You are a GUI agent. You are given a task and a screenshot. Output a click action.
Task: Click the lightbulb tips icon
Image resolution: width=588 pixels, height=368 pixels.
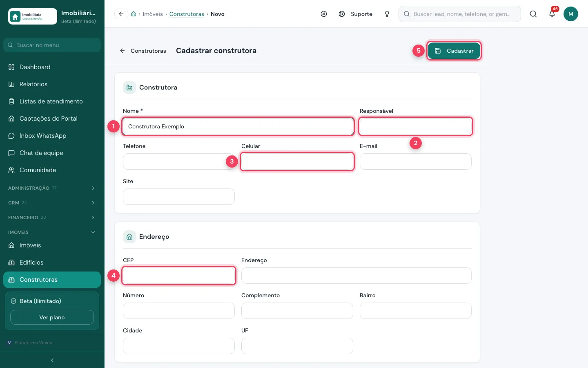coord(387,14)
